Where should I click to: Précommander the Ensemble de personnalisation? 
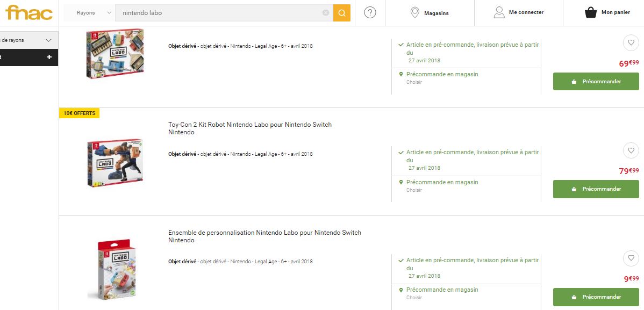[596, 297]
